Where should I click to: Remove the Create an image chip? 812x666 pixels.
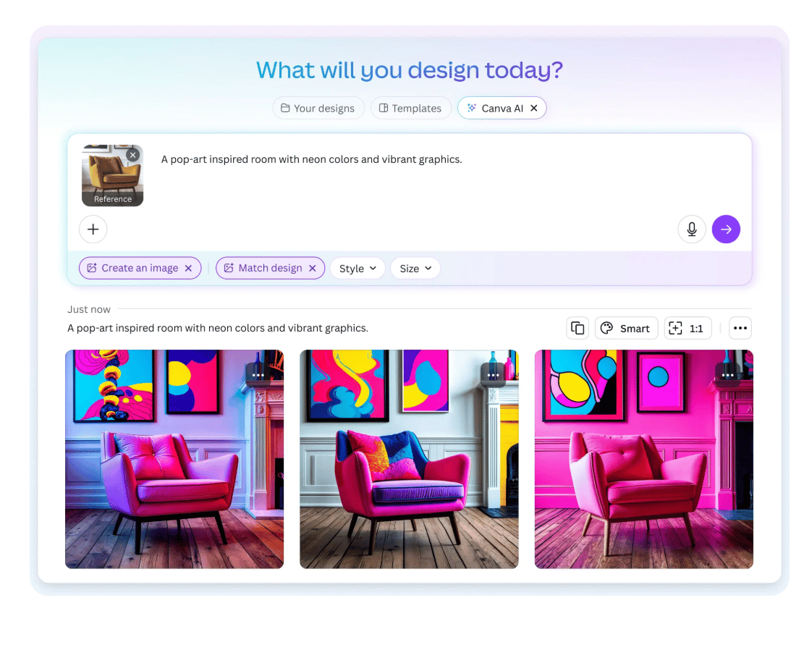(x=188, y=269)
